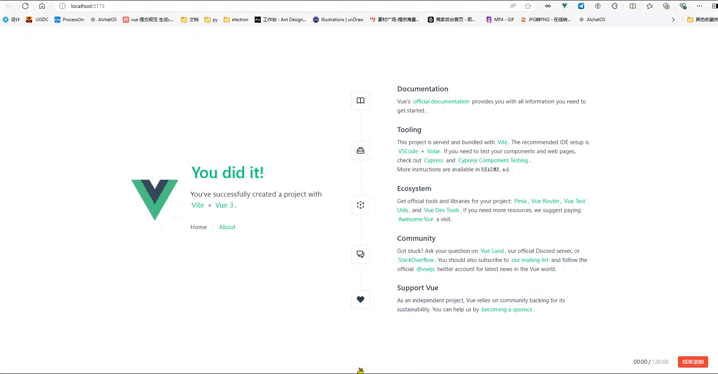Screen dimensions: 718x374
Task: Open the read aloud tool in the address bar
Action: (512, 6)
